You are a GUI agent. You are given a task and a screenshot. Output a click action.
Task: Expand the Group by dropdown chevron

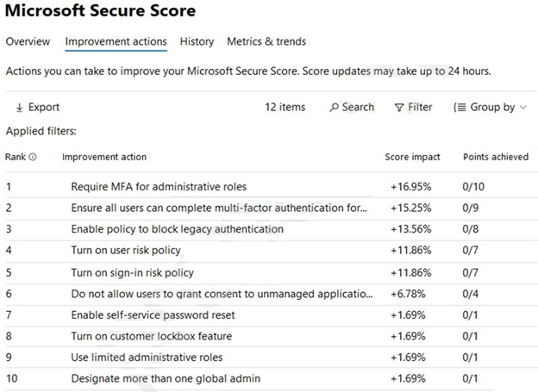523,108
